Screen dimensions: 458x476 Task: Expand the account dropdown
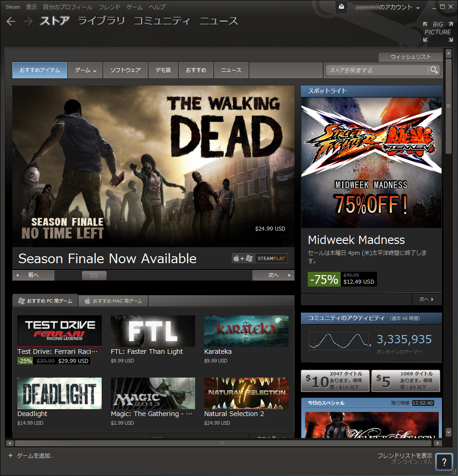tap(418, 8)
